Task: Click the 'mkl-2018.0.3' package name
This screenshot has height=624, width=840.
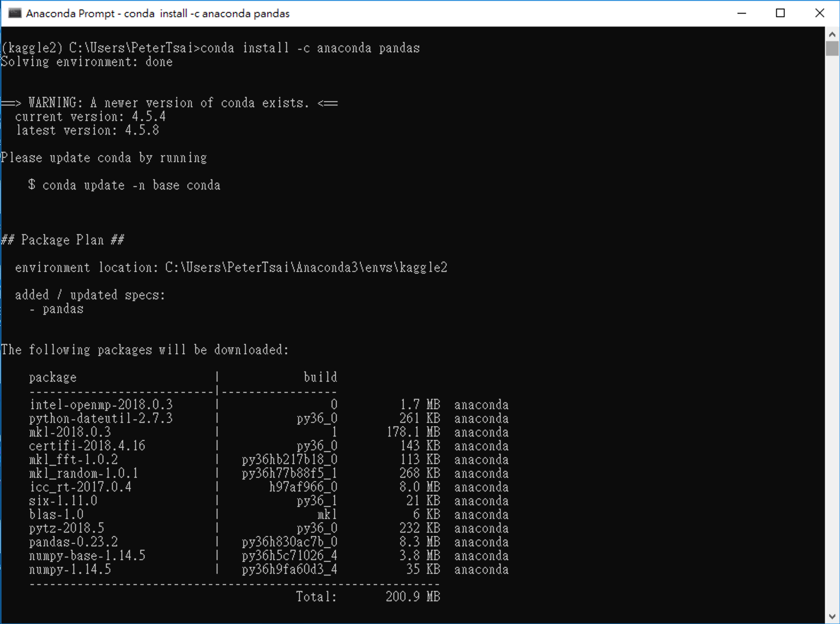Action: [x=70, y=432]
